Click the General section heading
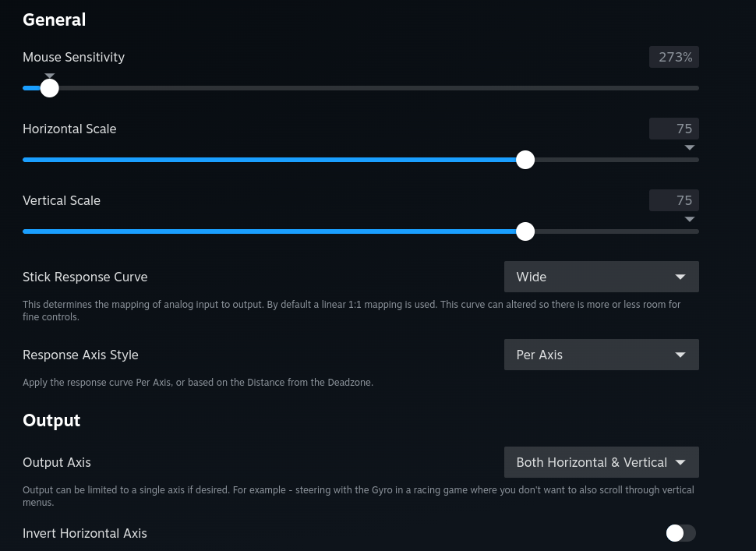 [54, 19]
